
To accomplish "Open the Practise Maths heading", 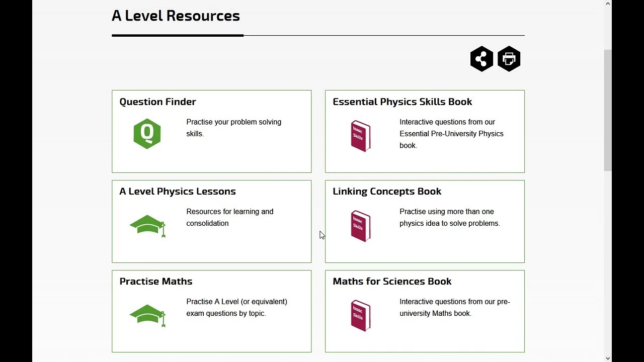I will click(x=156, y=281).
